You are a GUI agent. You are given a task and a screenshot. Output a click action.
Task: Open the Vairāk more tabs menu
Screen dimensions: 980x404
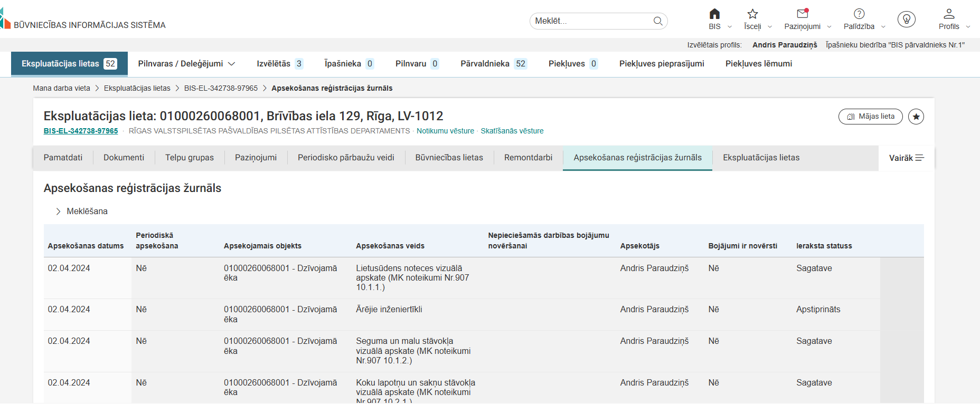[906, 158]
